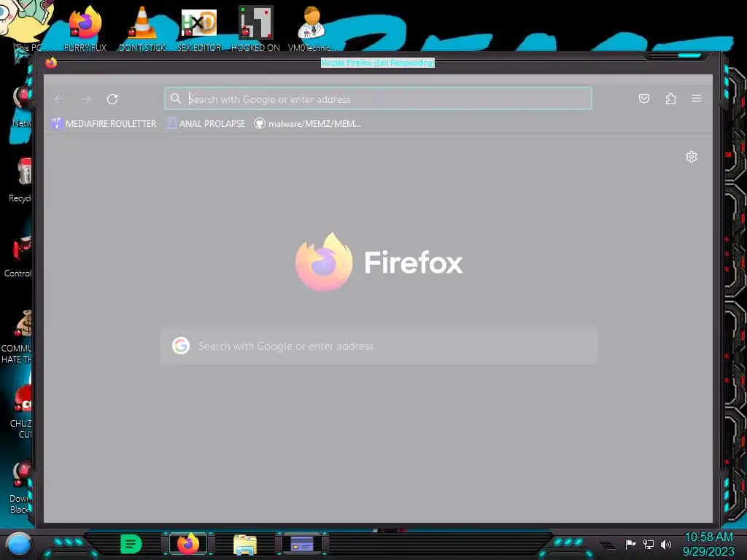Open File Explorer from taskbar
Image resolution: width=747 pixels, height=560 pixels.
coord(245,544)
